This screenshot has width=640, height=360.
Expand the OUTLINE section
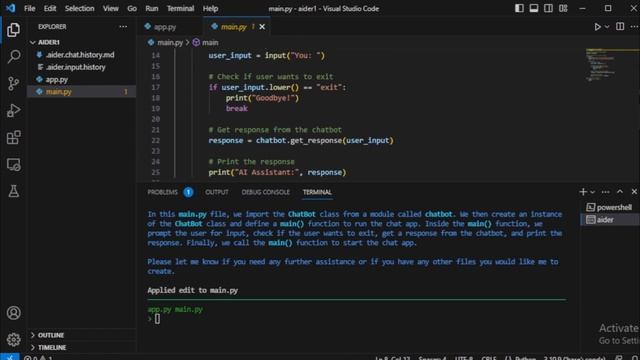(82, 335)
